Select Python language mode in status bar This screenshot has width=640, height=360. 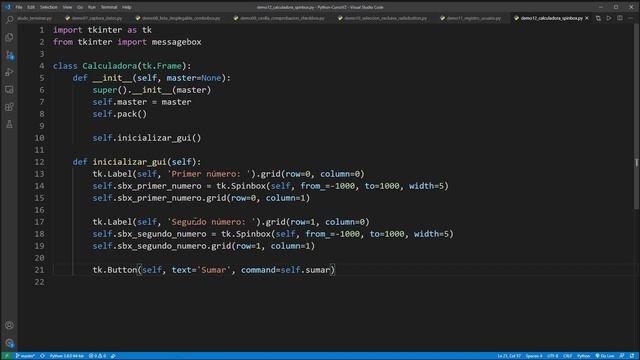pyautogui.click(x=583, y=356)
